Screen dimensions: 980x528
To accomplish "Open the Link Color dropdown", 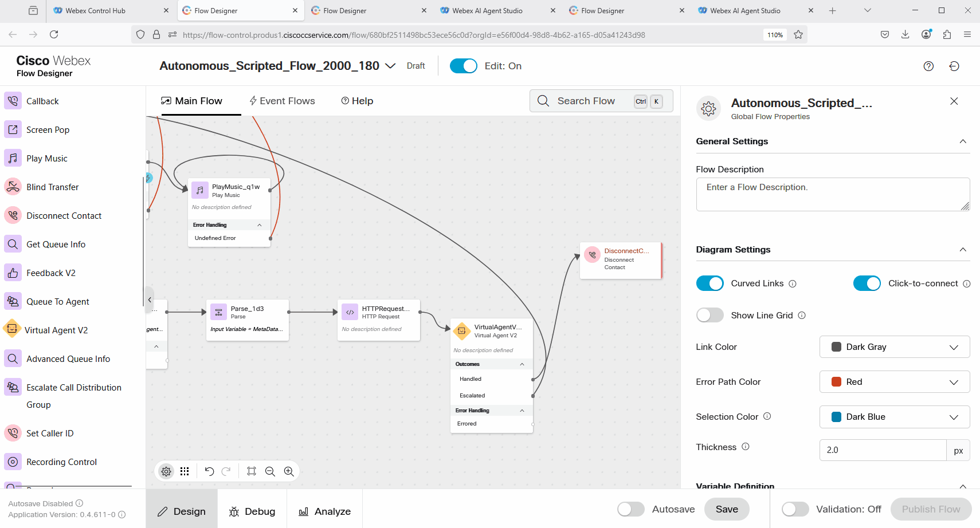I will 894,347.
